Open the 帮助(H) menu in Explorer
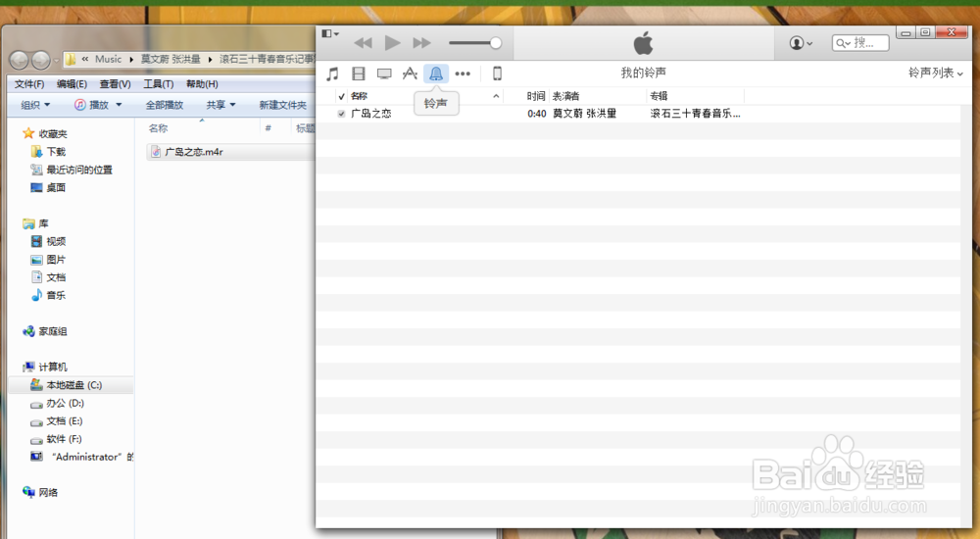The width and height of the screenshot is (980, 539). click(202, 84)
